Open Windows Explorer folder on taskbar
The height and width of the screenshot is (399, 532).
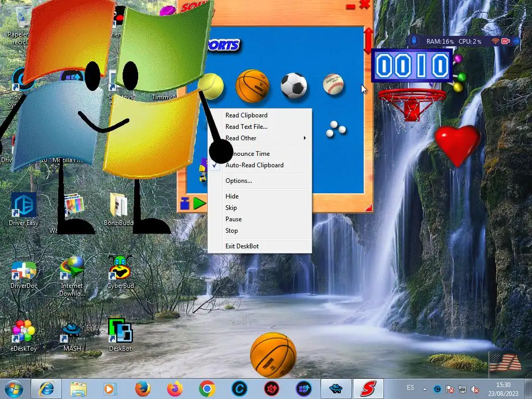[78, 389]
